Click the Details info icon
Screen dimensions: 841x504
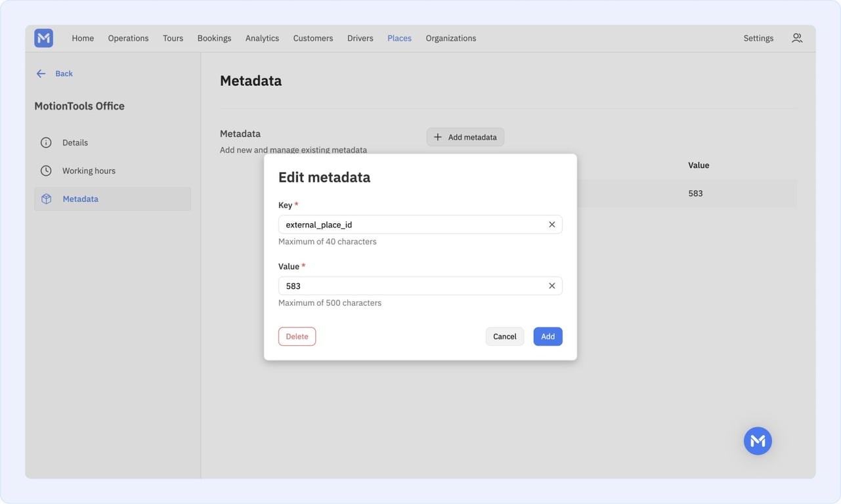pyautogui.click(x=46, y=142)
